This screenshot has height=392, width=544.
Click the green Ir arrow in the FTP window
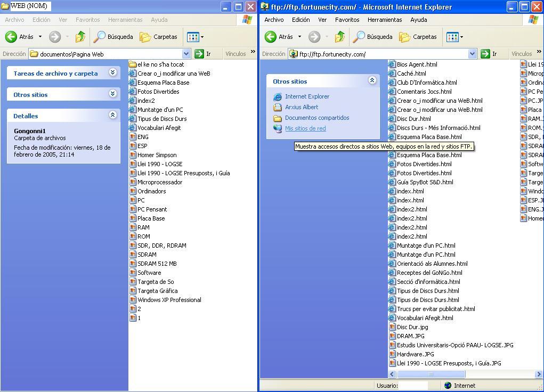pos(485,54)
